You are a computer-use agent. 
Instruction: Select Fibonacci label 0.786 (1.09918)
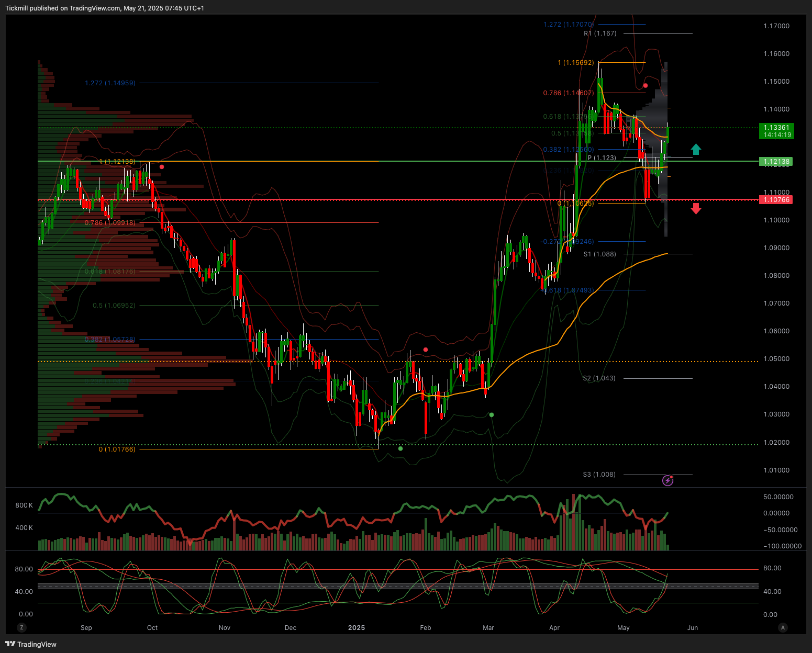pos(110,223)
